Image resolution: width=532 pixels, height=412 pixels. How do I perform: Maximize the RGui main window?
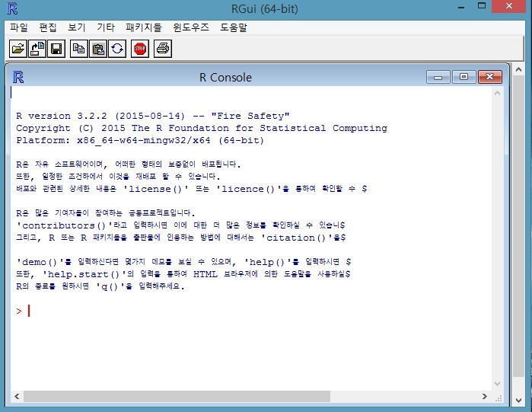pyautogui.click(x=482, y=6)
